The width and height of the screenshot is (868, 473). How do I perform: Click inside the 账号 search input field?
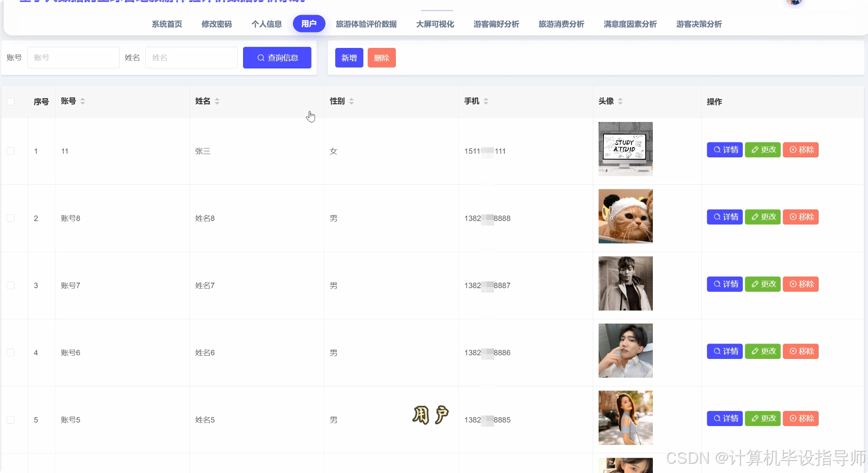[x=73, y=58]
